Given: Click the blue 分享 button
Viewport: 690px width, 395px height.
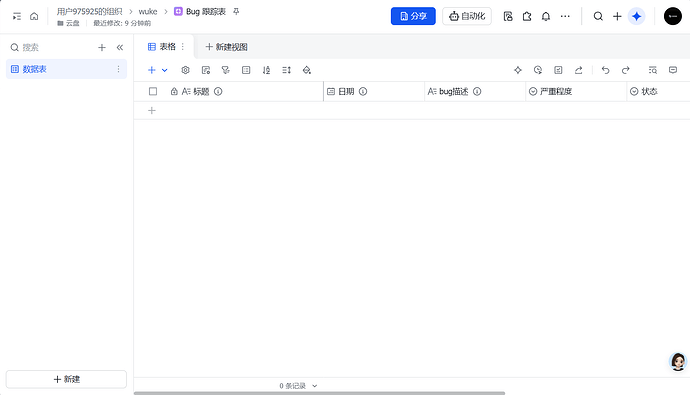Looking at the screenshot, I should click(413, 16).
